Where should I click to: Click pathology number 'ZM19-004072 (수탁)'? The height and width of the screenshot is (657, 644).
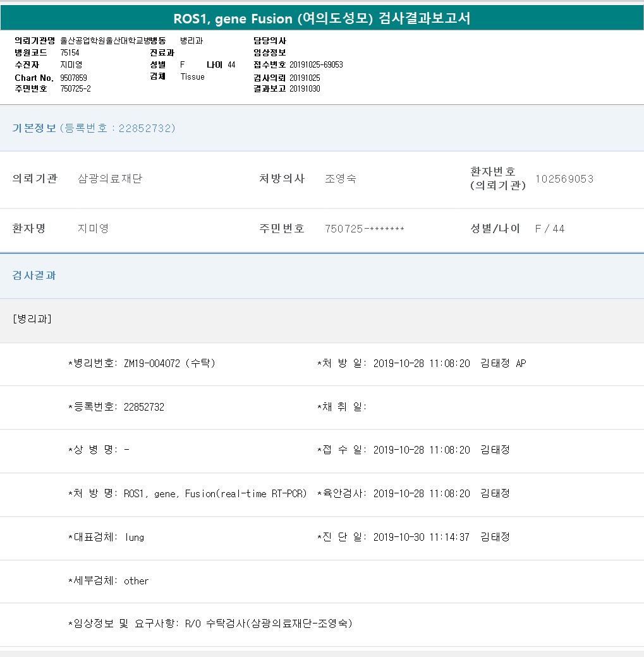(169, 363)
